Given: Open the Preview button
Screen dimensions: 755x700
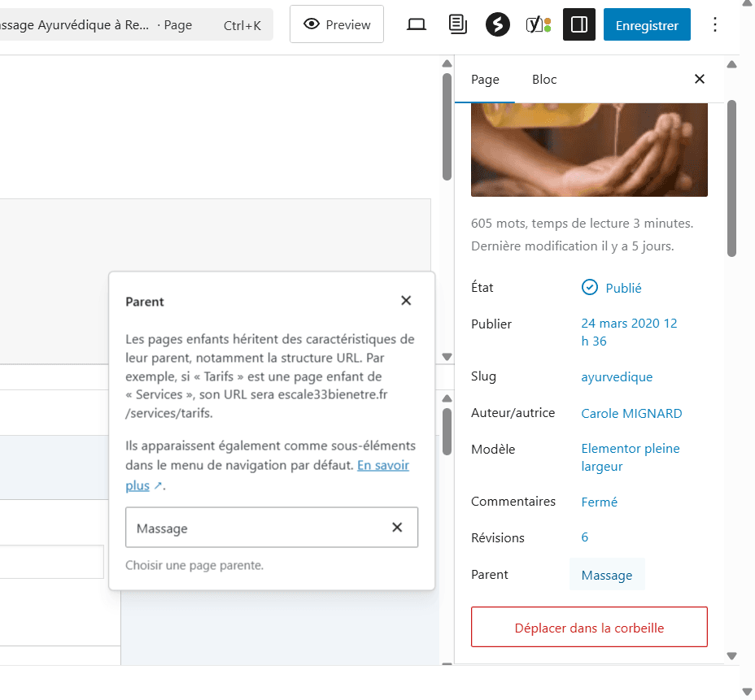Looking at the screenshot, I should pos(337,24).
